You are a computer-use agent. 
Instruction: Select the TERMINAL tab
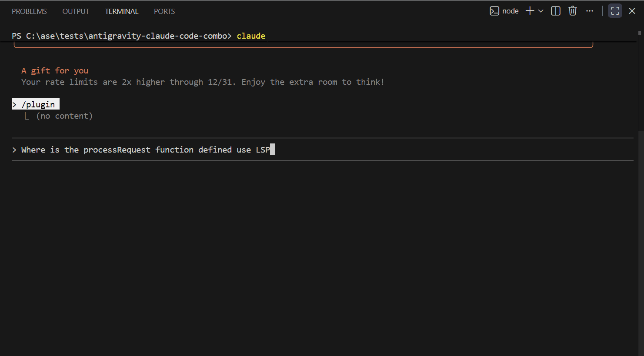(x=121, y=11)
